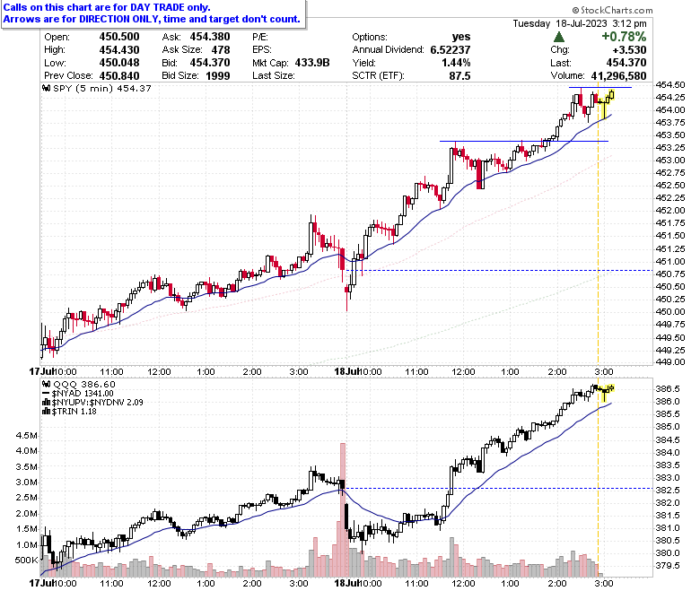This screenshot has height=591, width=700.
Task: Click the 454.50 price axis label
Action: pyautogui.click(x=670, y=84)
